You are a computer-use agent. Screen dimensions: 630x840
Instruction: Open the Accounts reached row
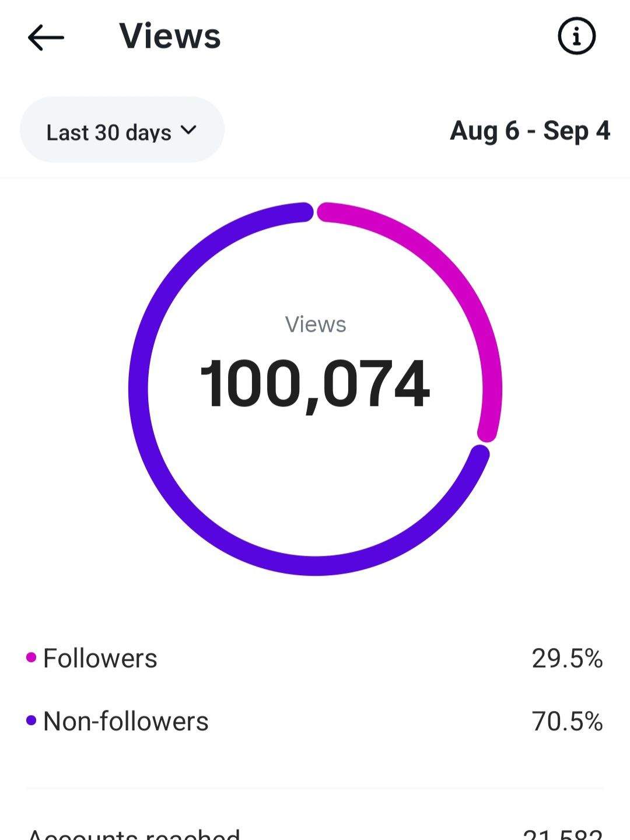134,834
